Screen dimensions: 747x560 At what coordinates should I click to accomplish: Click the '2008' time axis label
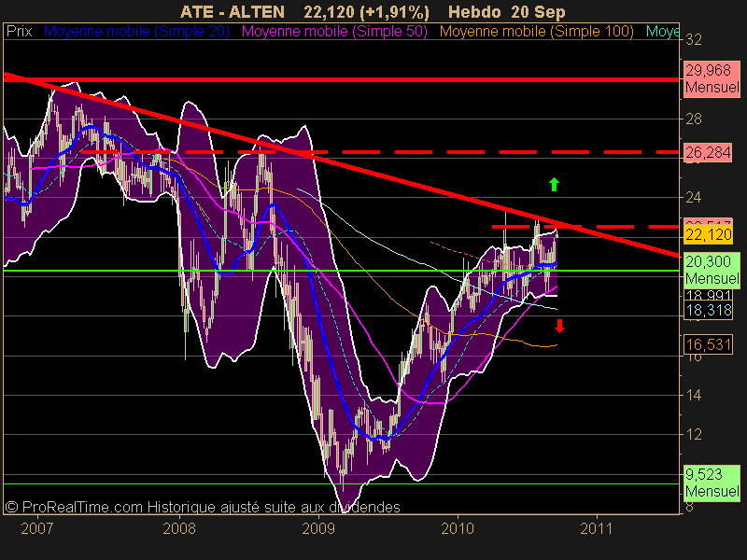pos(179,528)
